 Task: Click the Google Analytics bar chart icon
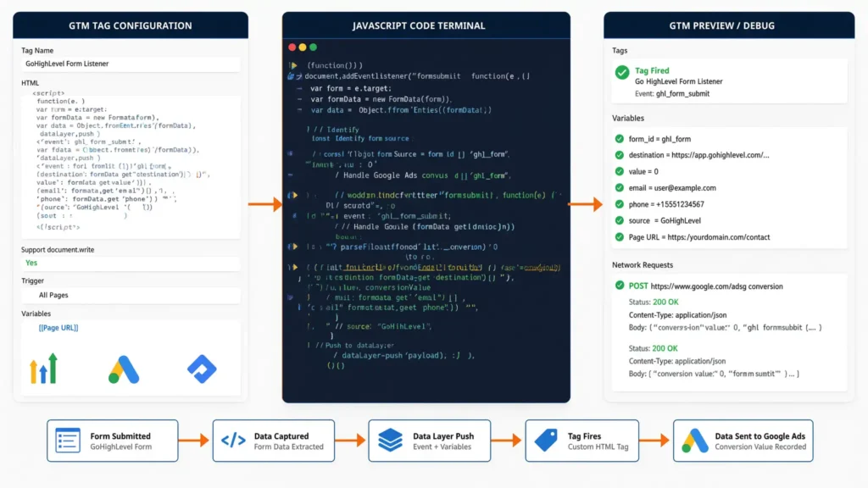(x=43, y=369)
